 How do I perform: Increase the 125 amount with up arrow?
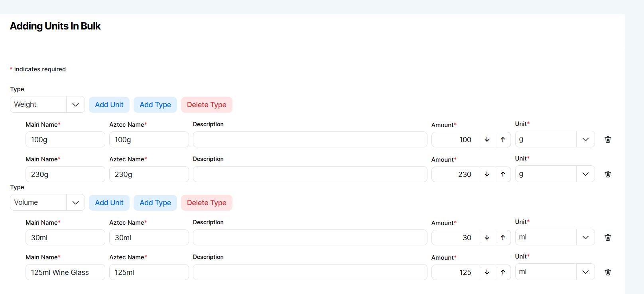click(503, 272)
